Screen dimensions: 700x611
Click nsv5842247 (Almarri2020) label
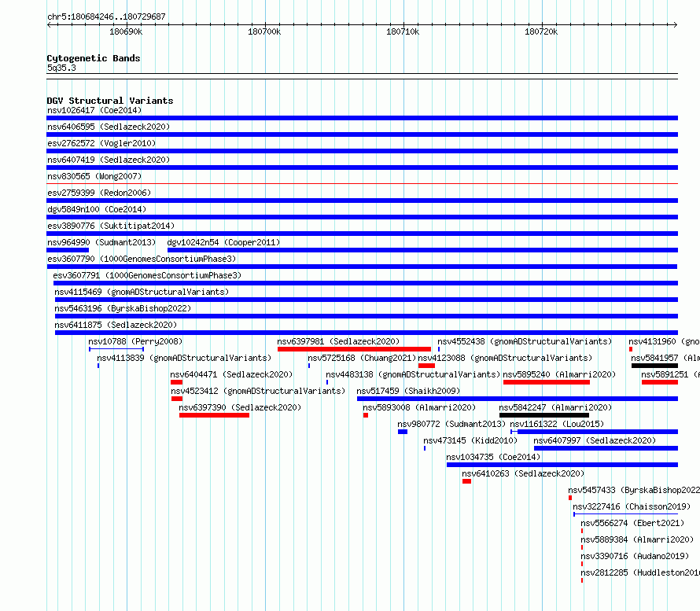555,407
